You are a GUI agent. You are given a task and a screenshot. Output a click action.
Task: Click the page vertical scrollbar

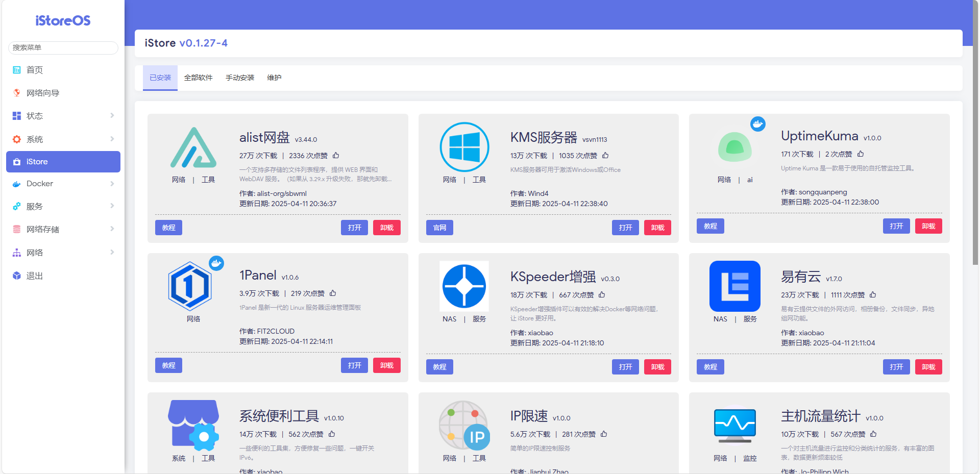[976, 133]
